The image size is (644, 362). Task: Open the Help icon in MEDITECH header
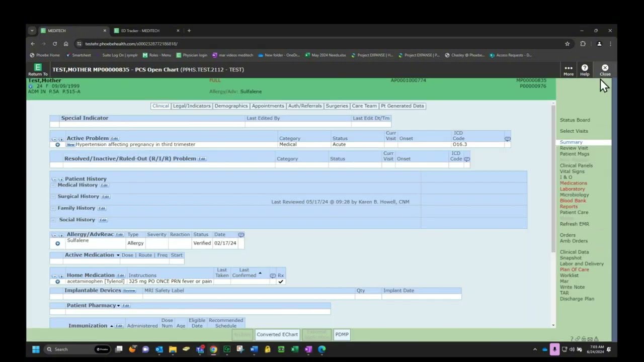coord(585,70)
